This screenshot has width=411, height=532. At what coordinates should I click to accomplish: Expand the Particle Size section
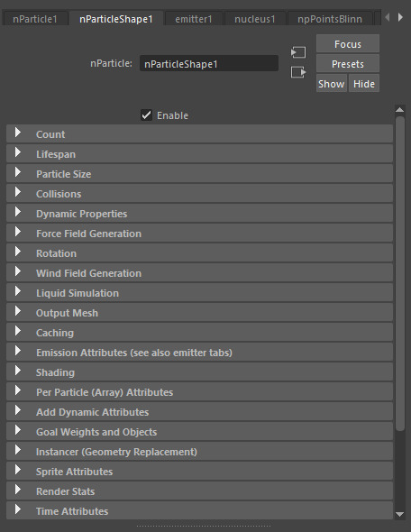tap(199, 174)
